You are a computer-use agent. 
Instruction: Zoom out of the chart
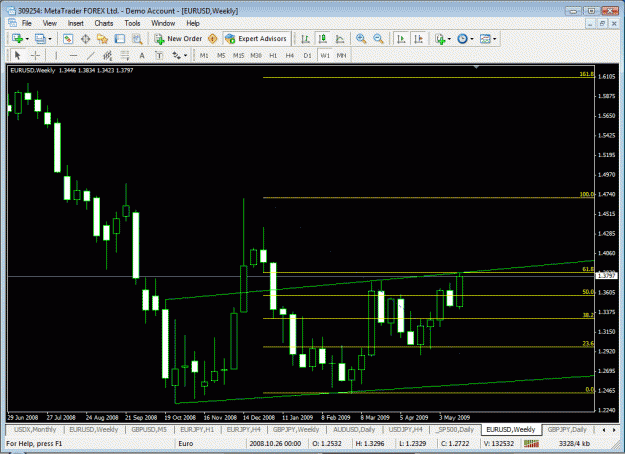(378, 39)
